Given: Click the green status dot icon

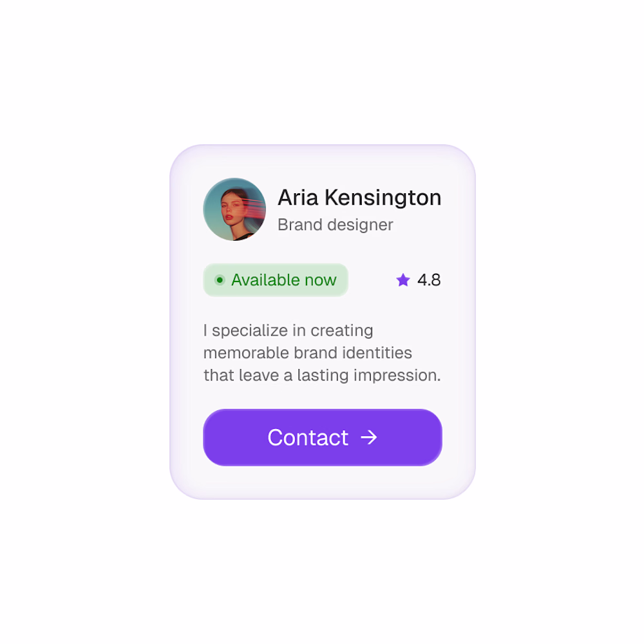Looking at the screenshot, I should pyautogui.click(x=220, y=280).
